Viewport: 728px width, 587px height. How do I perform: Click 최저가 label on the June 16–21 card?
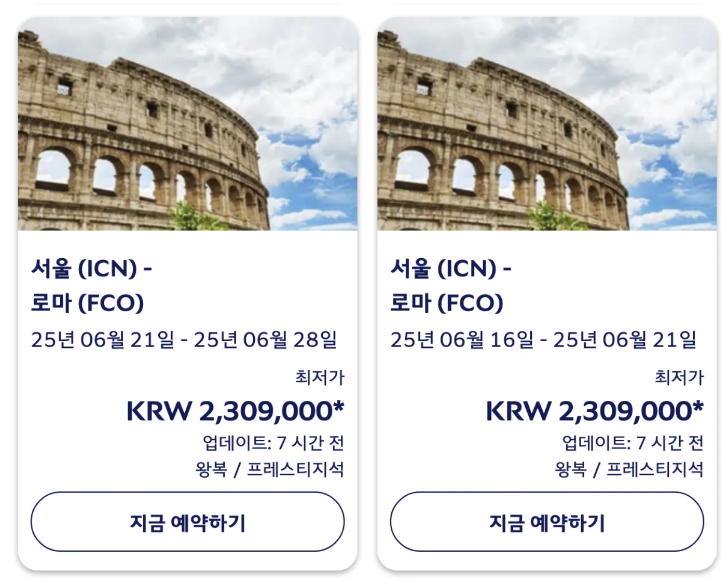tap(679, 377)
